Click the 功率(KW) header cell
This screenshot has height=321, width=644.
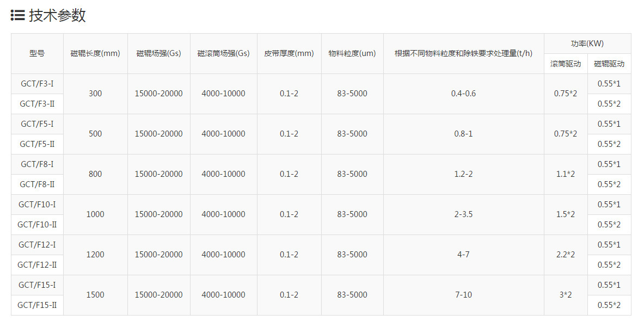[x=587, y=44]
